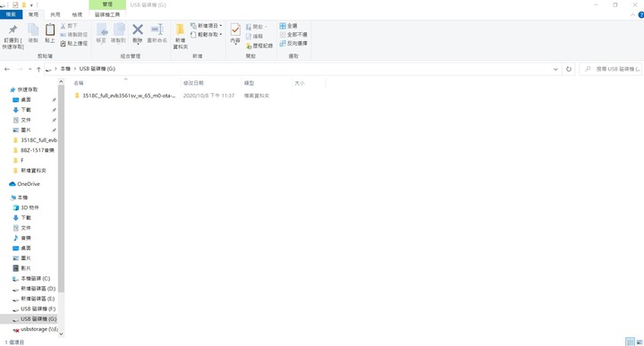Go forward with right arrow button

click(x=20, y=69)
